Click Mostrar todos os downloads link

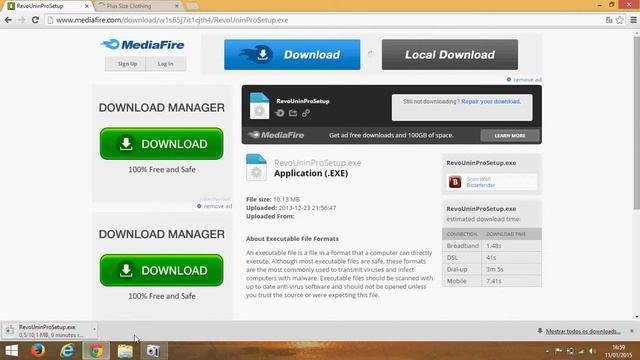(x=583, y=331)
